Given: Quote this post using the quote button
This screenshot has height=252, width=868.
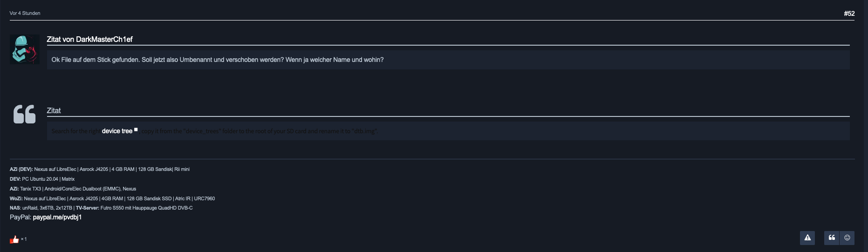Looking at the screenshot, I should pos(832,238).
